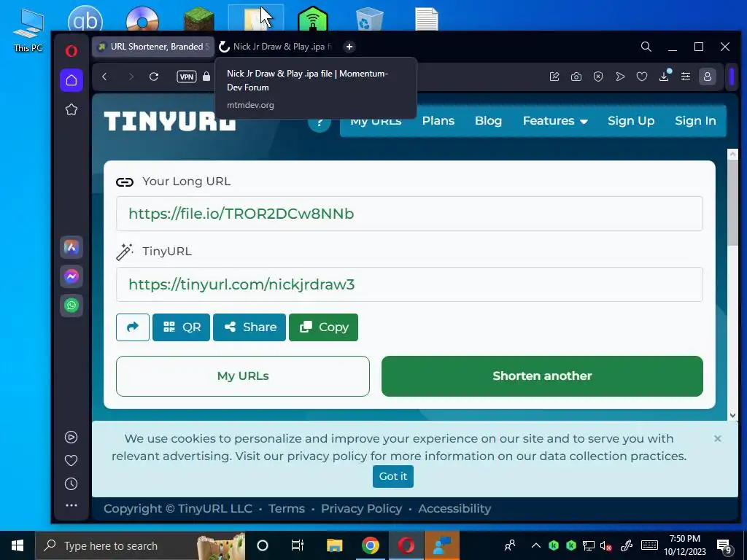The height and width of the screenshot is (560, 747).
Task: Click the page scrollbar down arrow
Action: point(732,415)
